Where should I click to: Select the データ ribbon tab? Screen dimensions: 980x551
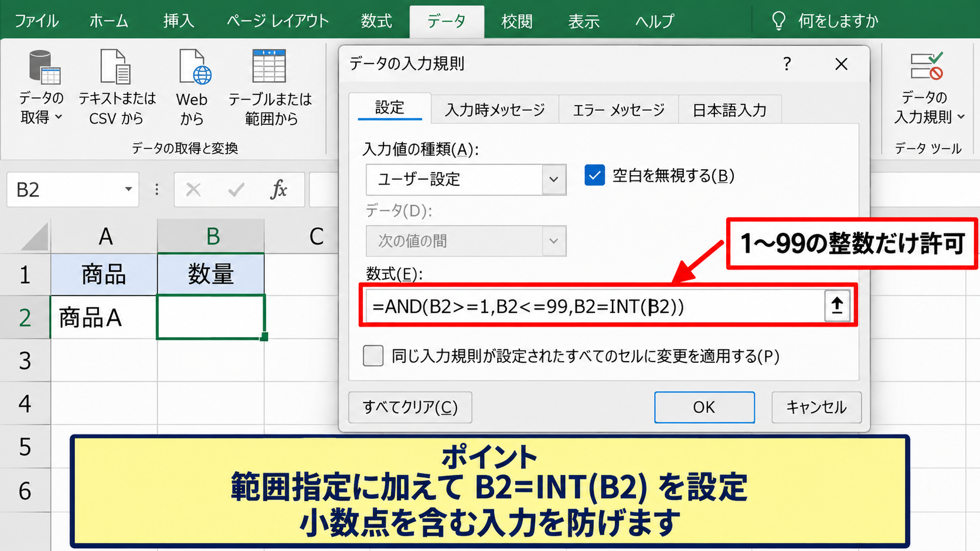[447, 22]
